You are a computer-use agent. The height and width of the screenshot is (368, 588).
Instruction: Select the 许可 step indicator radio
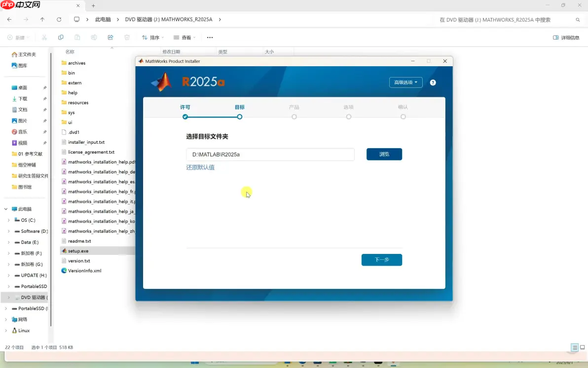pyautogui.click(x=185, y=117)
